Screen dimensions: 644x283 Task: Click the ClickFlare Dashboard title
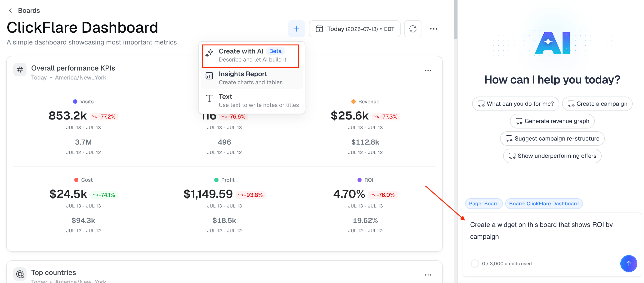click(x=82, y=27)
